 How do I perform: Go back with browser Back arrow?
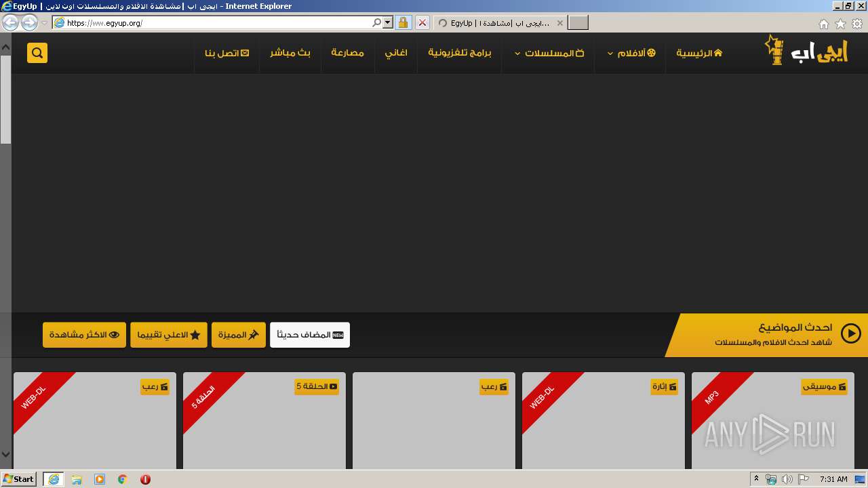pyautogui.click(x=10, y=22)
